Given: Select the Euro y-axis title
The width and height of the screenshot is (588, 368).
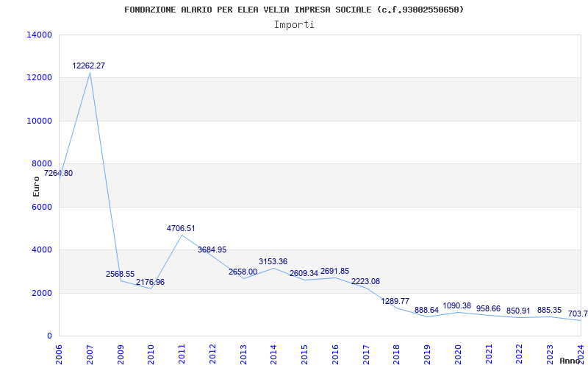Looking at the screenshot, I should [x=36, y=186].
